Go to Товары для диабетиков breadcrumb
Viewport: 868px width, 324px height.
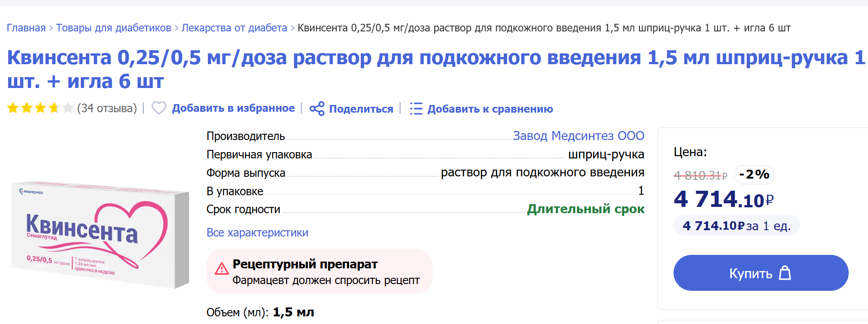[x=114, y=28]
